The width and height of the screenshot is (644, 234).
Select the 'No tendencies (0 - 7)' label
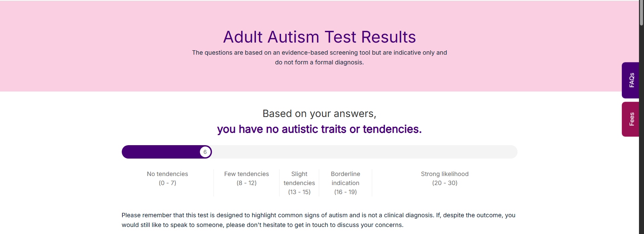pyautogui.click(x=167, y=178)
